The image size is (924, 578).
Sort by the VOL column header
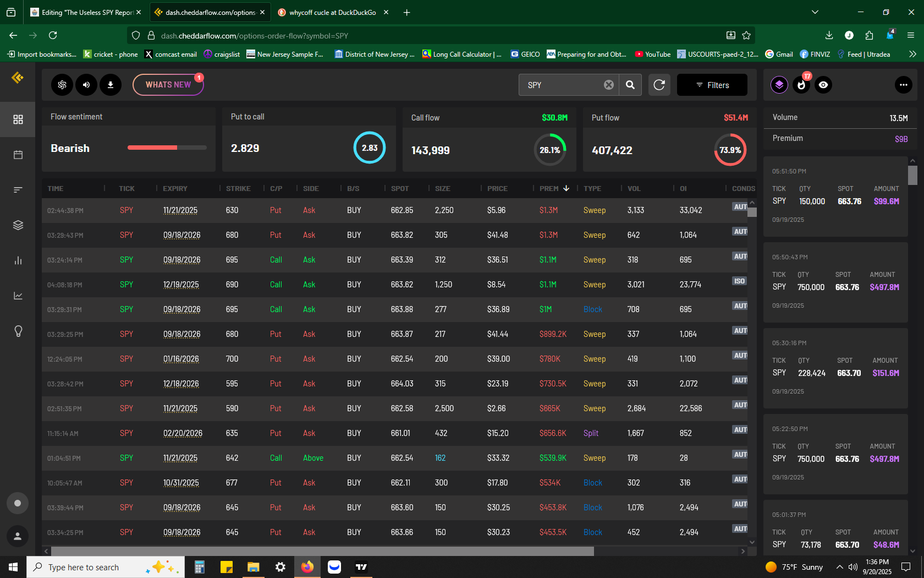tap(634, 188)
